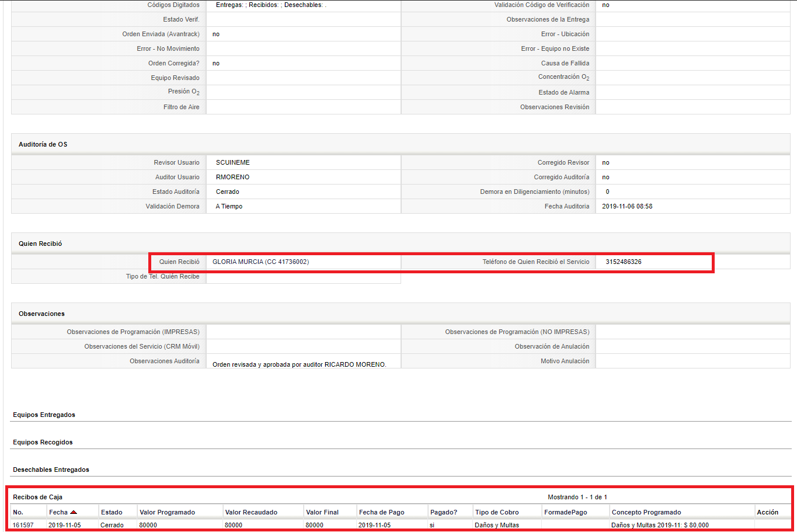Click the Concepto Programado column header
Viewport: 797px width, 532px height.
pos(646,512)
